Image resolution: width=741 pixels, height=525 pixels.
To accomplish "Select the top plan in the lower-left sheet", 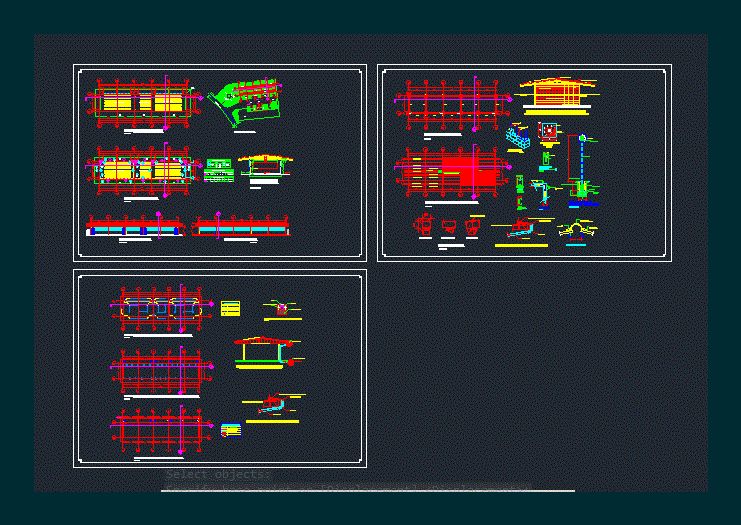I will (162, 307).
